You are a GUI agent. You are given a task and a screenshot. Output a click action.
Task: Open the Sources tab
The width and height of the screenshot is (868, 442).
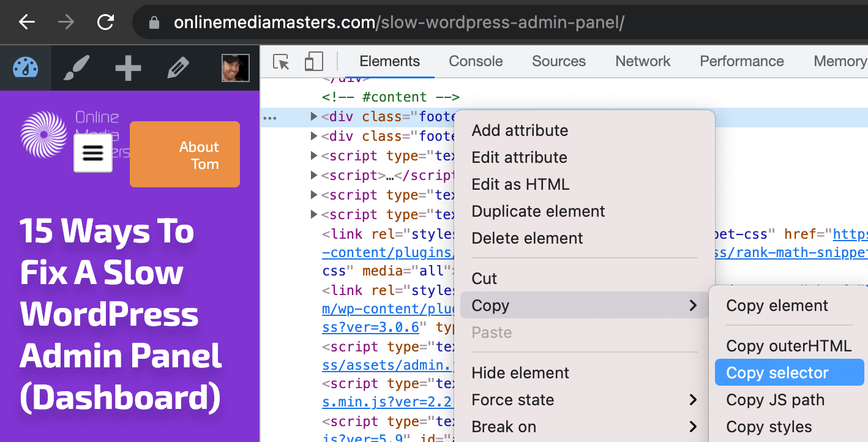click(559, 61)
